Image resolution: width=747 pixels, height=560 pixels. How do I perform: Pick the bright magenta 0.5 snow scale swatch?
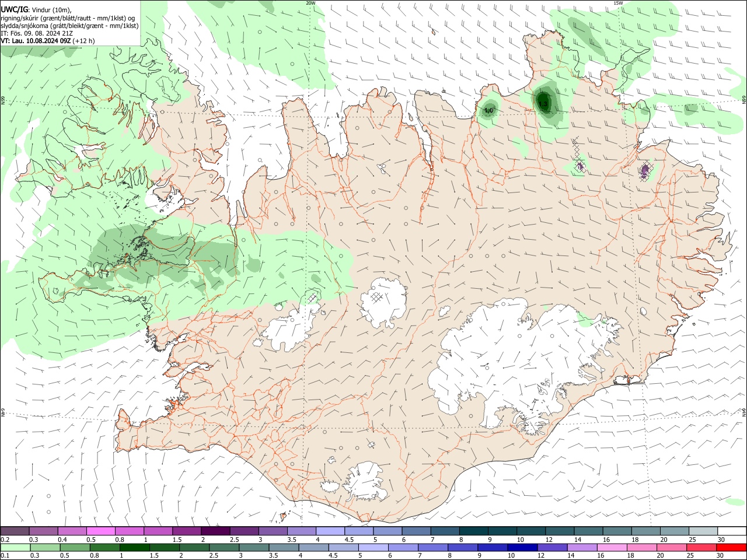(x=100, y=531)
